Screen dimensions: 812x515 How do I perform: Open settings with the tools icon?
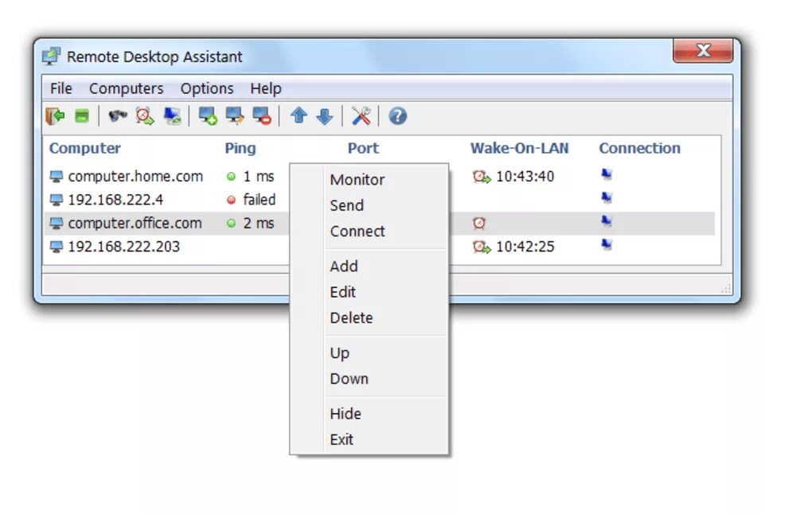[361, 116]
